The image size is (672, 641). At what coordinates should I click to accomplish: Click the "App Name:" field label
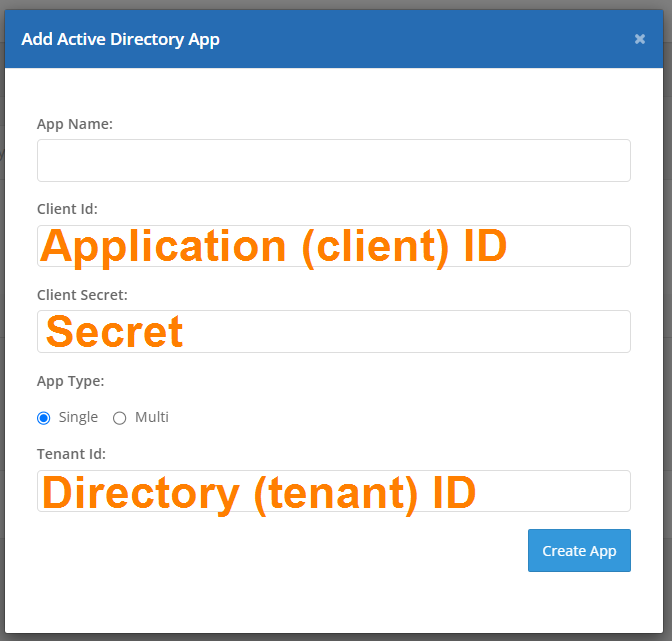pyautogui.click(x=75, y=124)
